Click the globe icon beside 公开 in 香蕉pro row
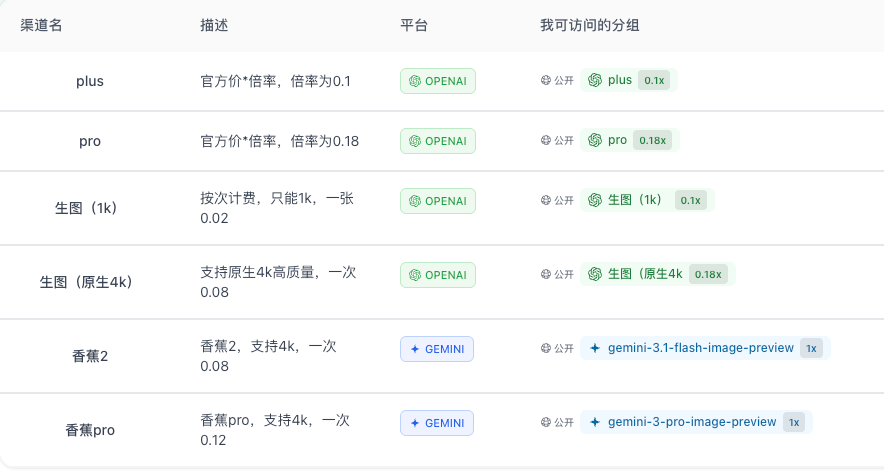The image size is (884, 474). (x=546, y=422)
